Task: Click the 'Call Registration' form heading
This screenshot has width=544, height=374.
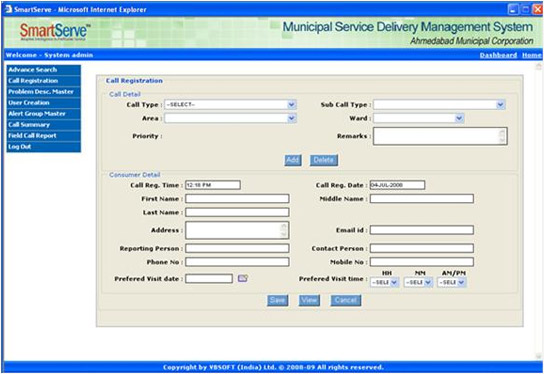Action: [x=134, y=80]
